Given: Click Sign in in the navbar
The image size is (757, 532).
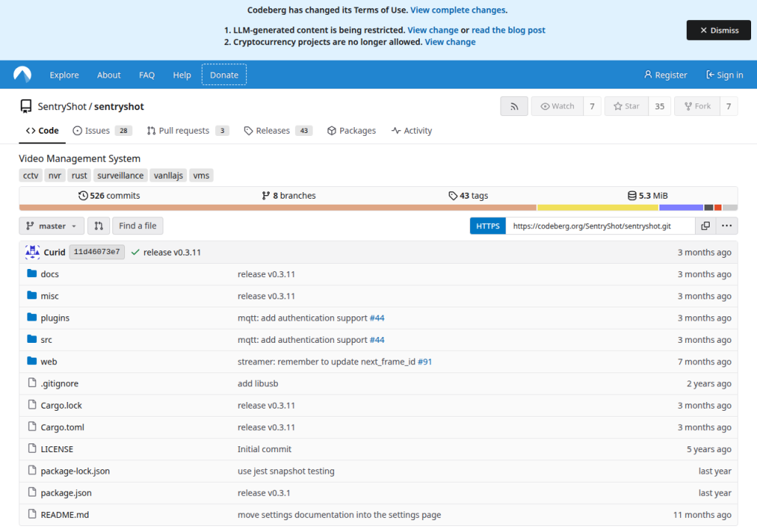Looking at the screenshot, I should (x=724, y=75).
